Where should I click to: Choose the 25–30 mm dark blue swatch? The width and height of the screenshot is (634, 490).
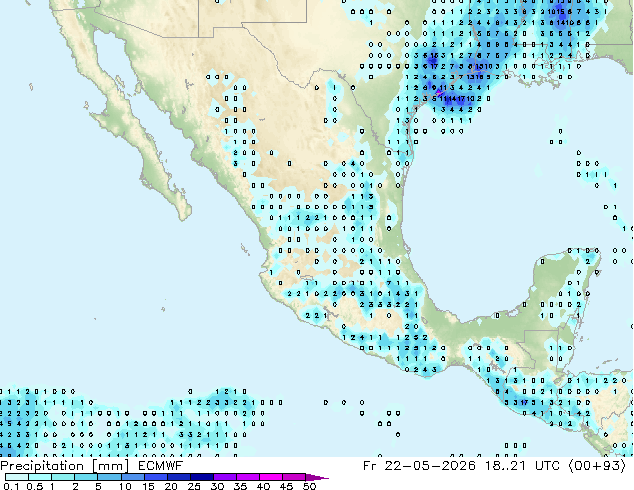201,477
